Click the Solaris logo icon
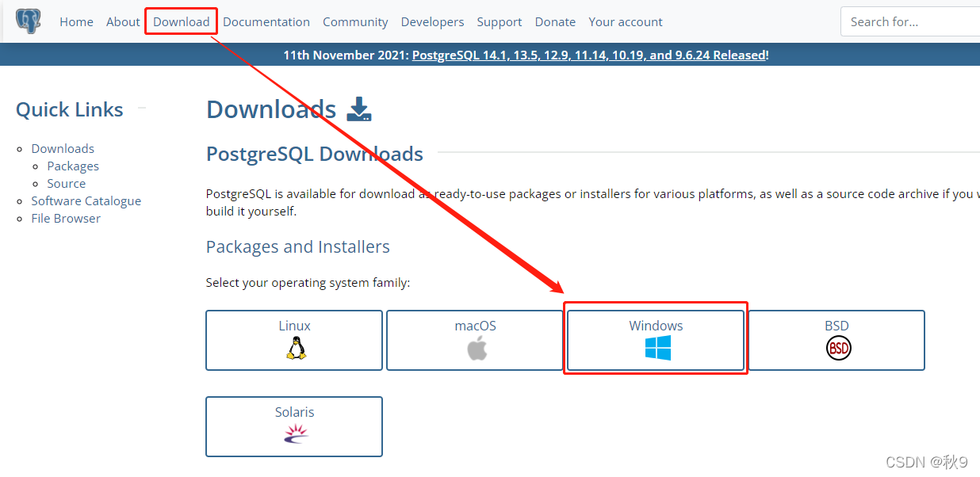 [294, 434]
